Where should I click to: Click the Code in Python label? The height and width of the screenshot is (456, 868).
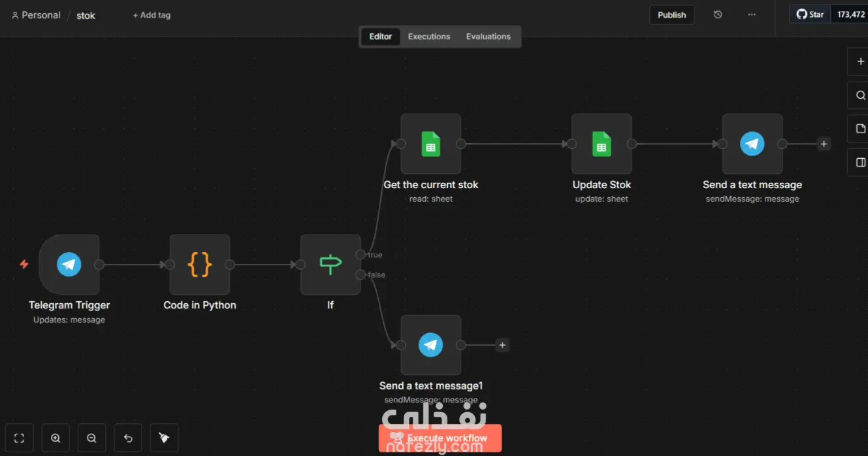click(200, 305)
